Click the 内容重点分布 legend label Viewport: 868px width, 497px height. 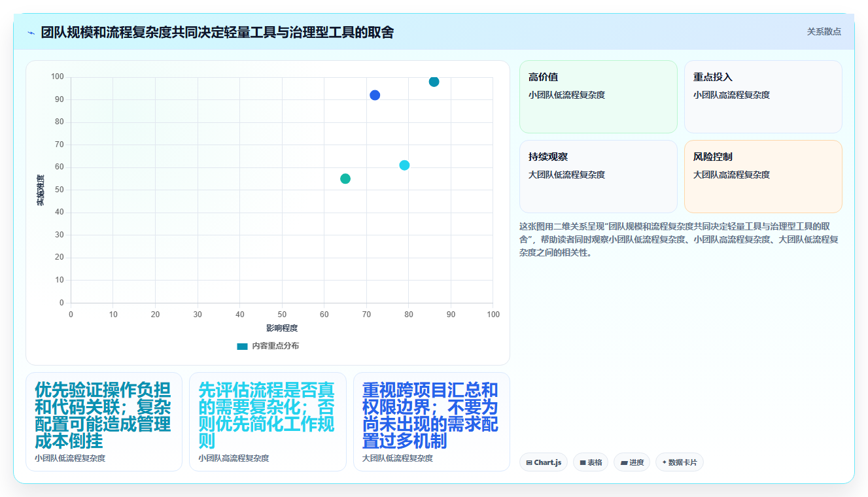pos(275,346)
